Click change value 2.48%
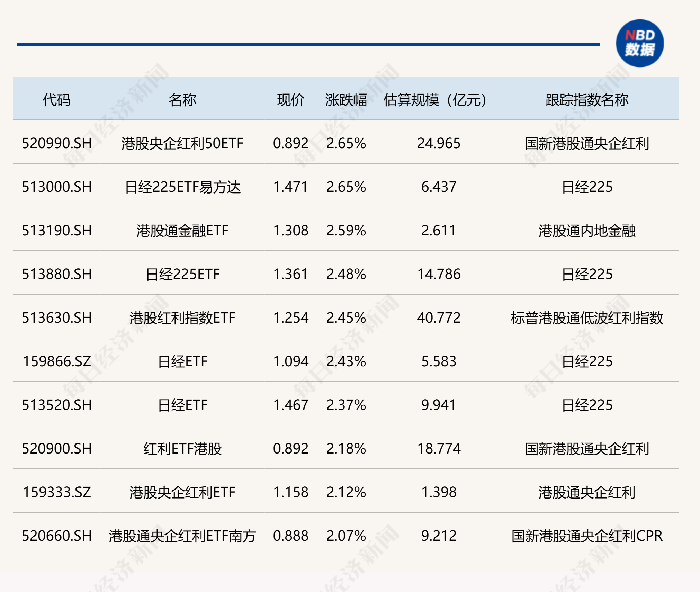 pyautogui.click(x=346, y=274)
